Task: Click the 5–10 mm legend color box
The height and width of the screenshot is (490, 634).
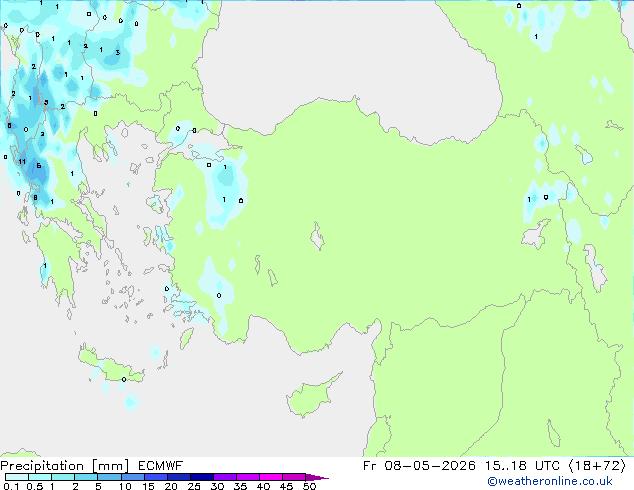Action: (110, 477)
